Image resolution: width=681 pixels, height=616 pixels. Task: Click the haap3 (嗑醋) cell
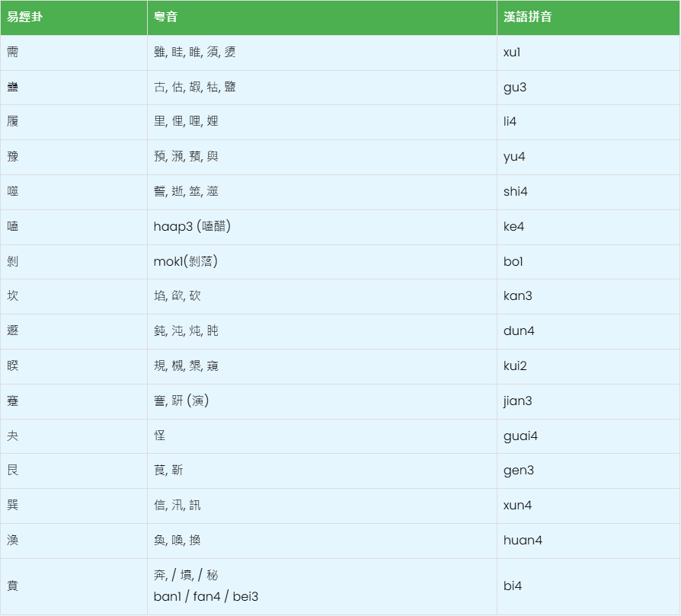pyautogui.click(x=322, y=227)
